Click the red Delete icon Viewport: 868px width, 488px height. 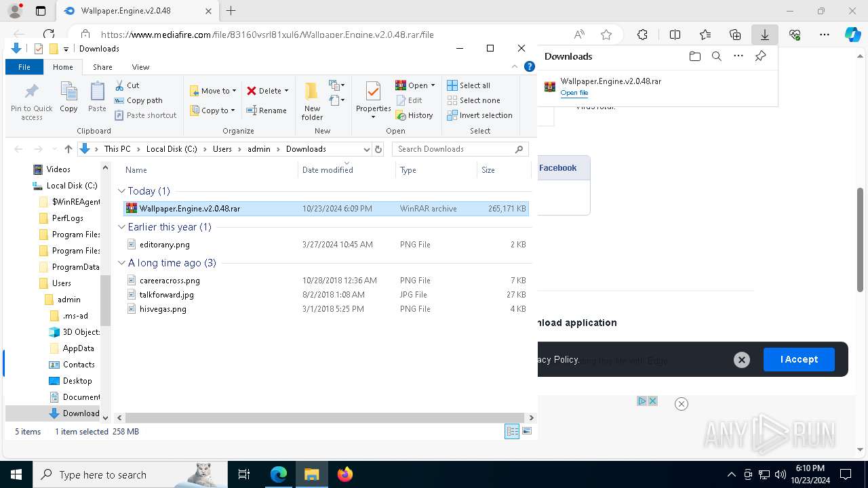click(252, 91)
